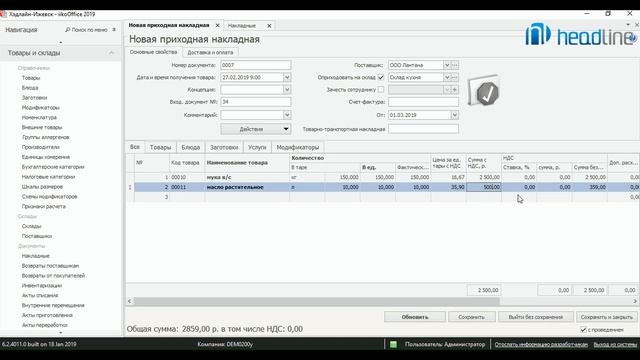This screenshot has height=360, width=640.
Task: Open Номенклатура in the navigation list
Action: (39, 117)
